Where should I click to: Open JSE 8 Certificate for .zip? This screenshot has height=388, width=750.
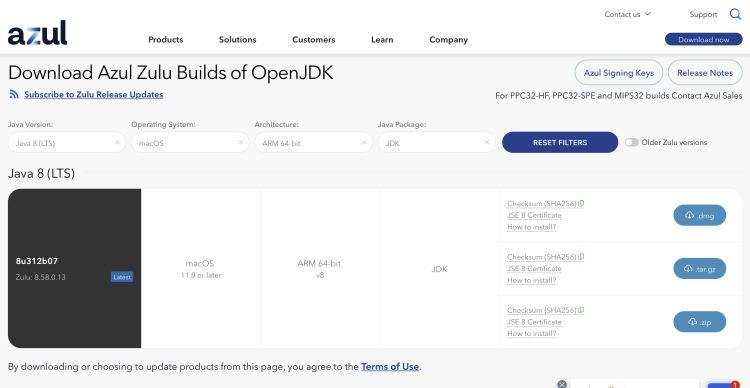[534, 322]
